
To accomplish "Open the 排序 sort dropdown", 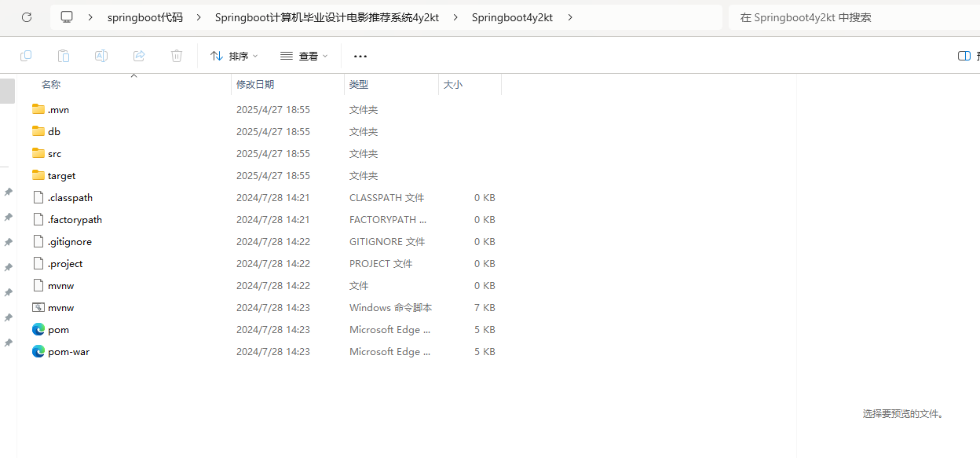I will 233,56.
